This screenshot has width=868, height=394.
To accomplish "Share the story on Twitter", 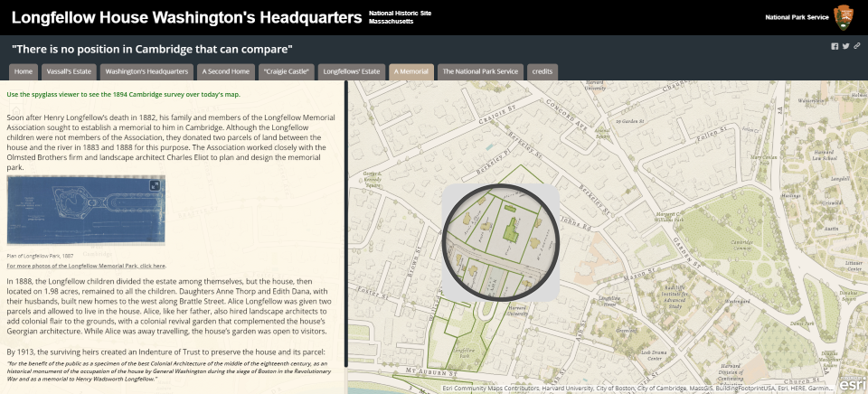I will (x=845, y=46).
